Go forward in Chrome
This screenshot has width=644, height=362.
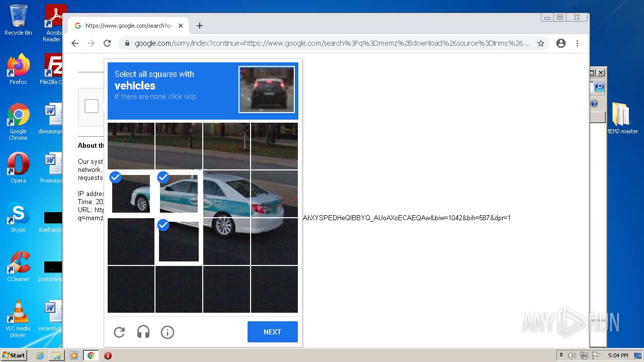coord(91,43)
